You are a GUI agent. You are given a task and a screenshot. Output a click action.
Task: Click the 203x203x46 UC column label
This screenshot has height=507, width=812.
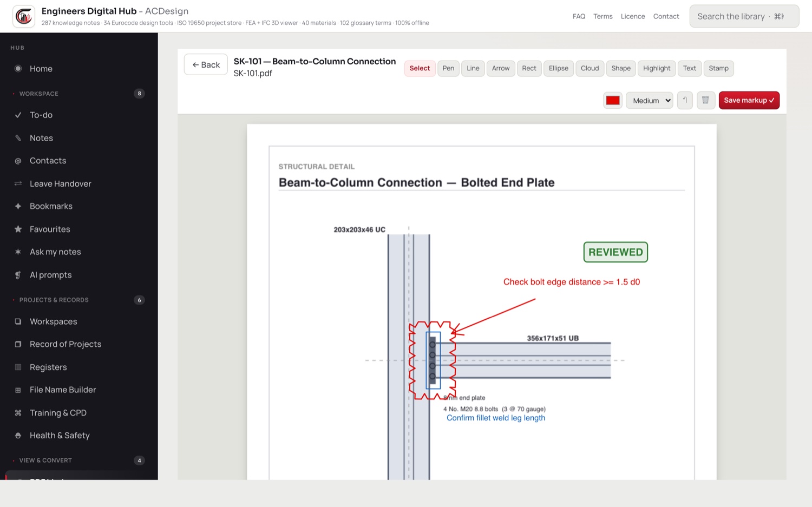coord(359,229)
